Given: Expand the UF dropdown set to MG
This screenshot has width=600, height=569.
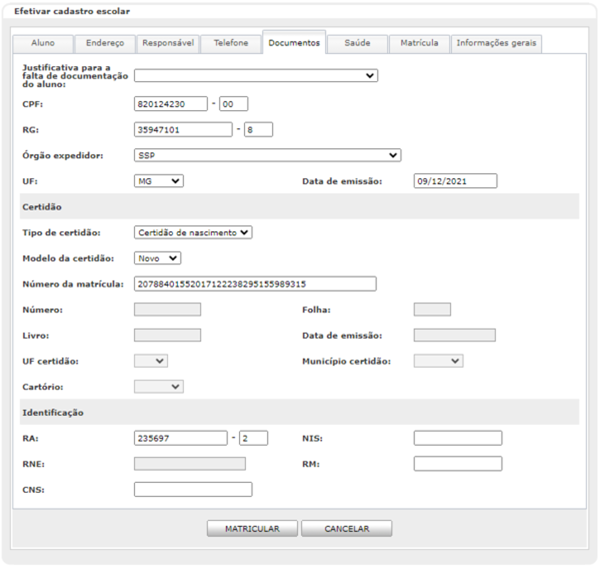Looking at the screenshot, I should click(158, 181).
